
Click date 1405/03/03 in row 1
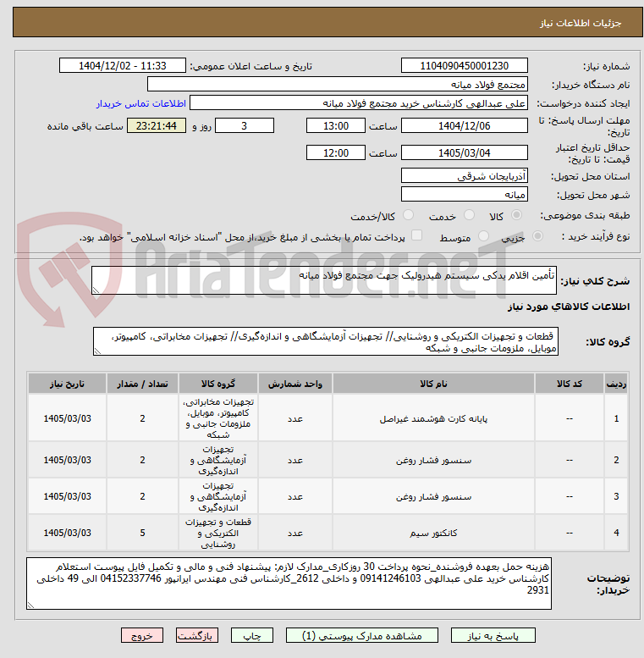(67, 418)
